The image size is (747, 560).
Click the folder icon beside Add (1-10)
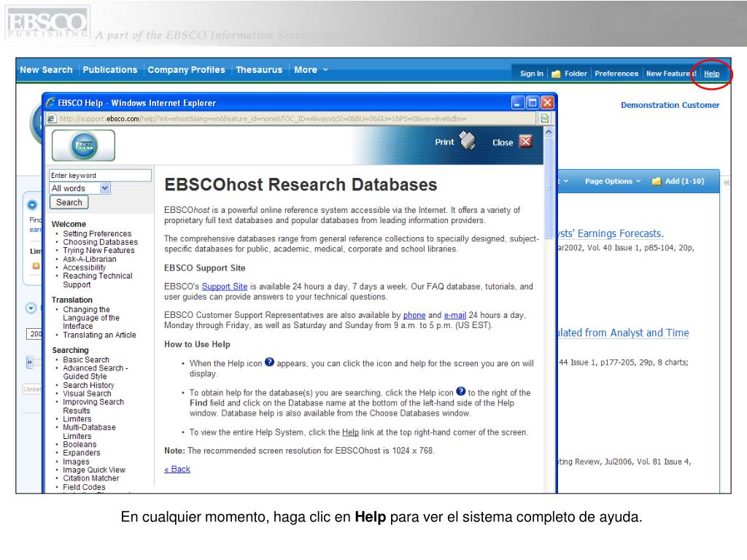pos(657,181)
